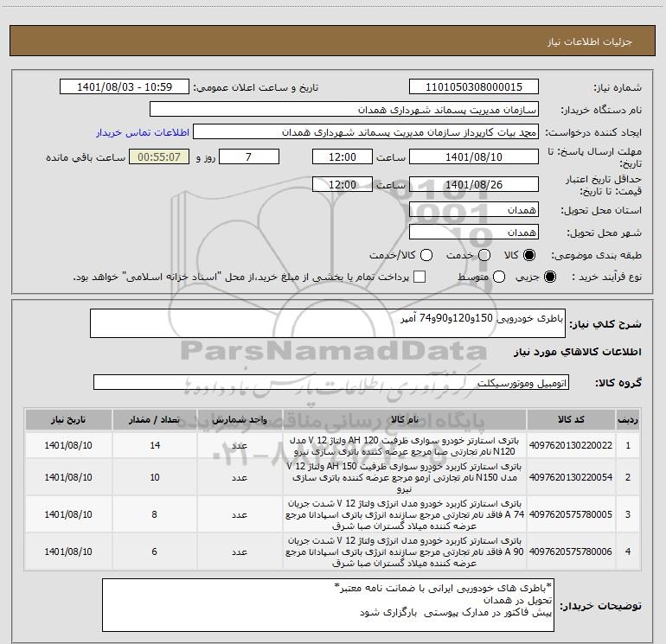
Task: Select the خدمت radio button
Action: click(x=484, y=255)
